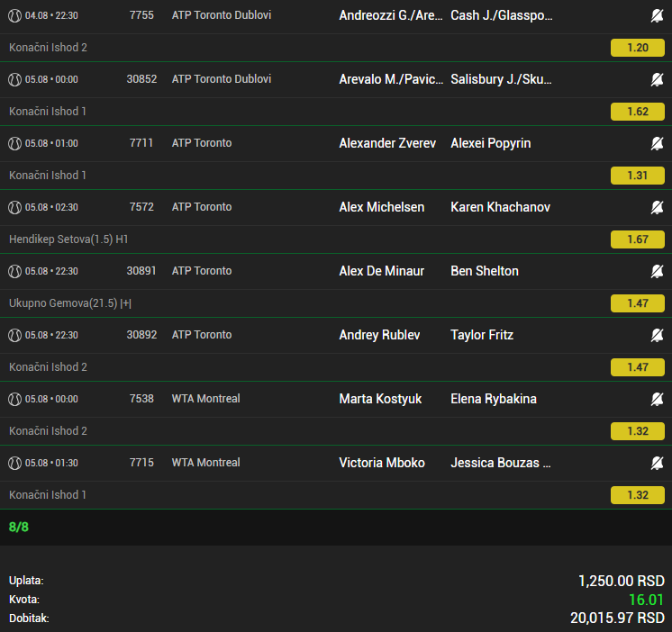Viewport: 672px width, 632px height.
Task: Select Taylor Fritz player name
Action: tap(482, 335)
